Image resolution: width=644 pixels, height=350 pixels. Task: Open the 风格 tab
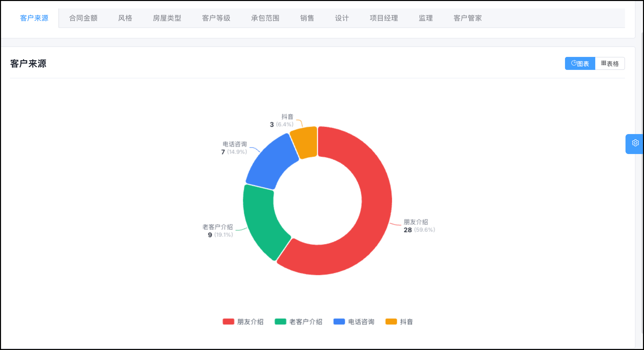tap(125, 18)
